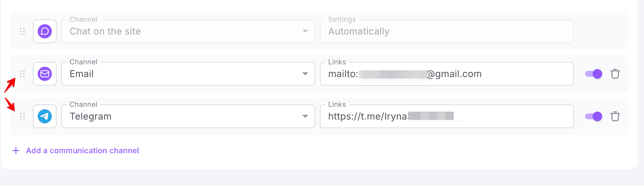This screenshot has height=186, width=644.
Task: Select the Telegram channel name text
Action: click(91, 116)
